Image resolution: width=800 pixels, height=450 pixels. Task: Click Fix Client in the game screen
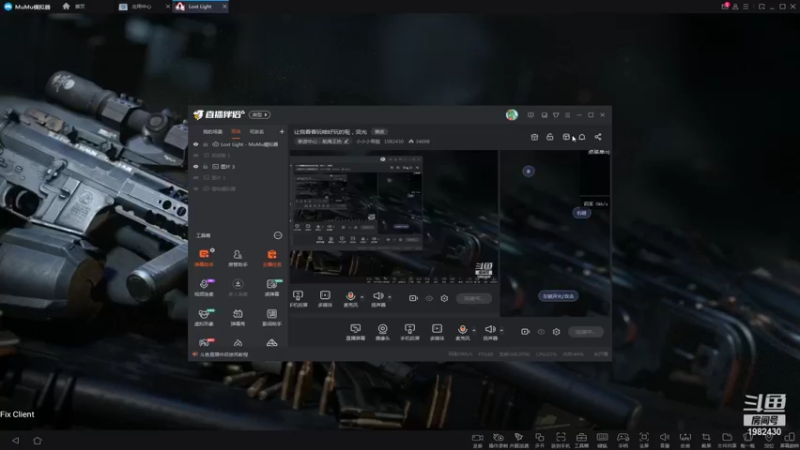tap(17, 414)
